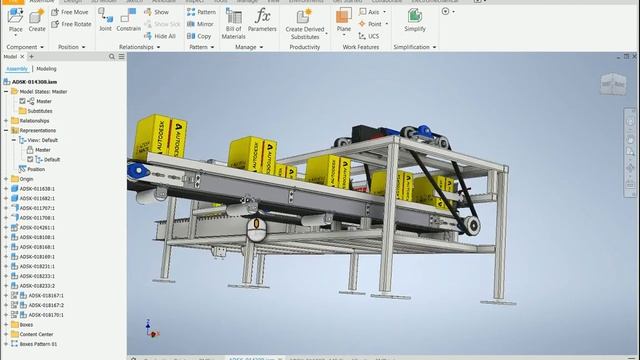The image size is (640, 360).
Task: Select subassembly ADSK-018108:1
Action: pos(32,237)
